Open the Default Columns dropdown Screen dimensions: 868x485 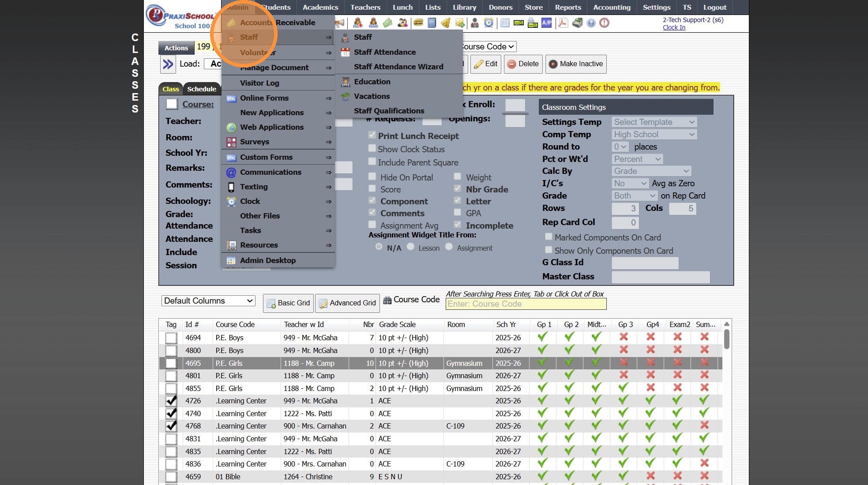(x=208, y=301)
